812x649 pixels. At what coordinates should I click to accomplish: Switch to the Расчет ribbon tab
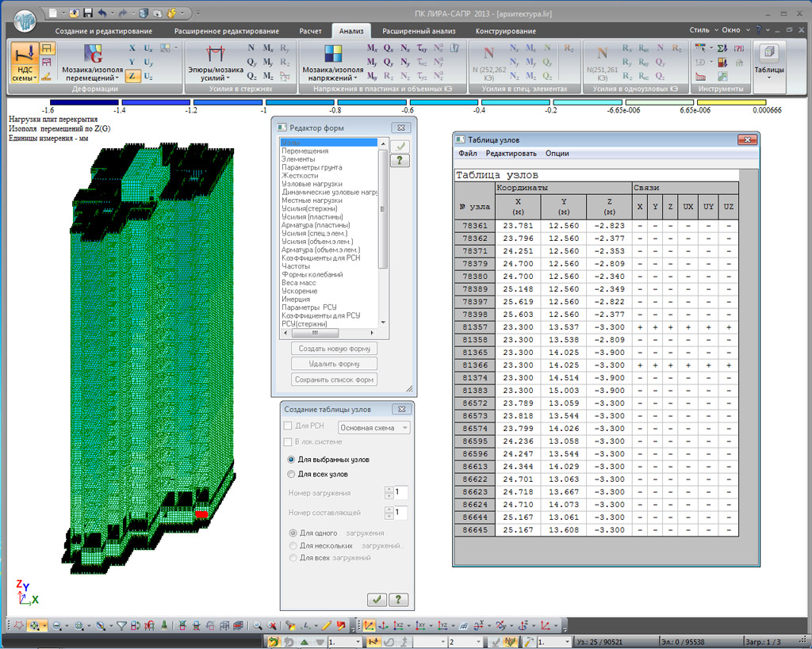click(310, 31)
